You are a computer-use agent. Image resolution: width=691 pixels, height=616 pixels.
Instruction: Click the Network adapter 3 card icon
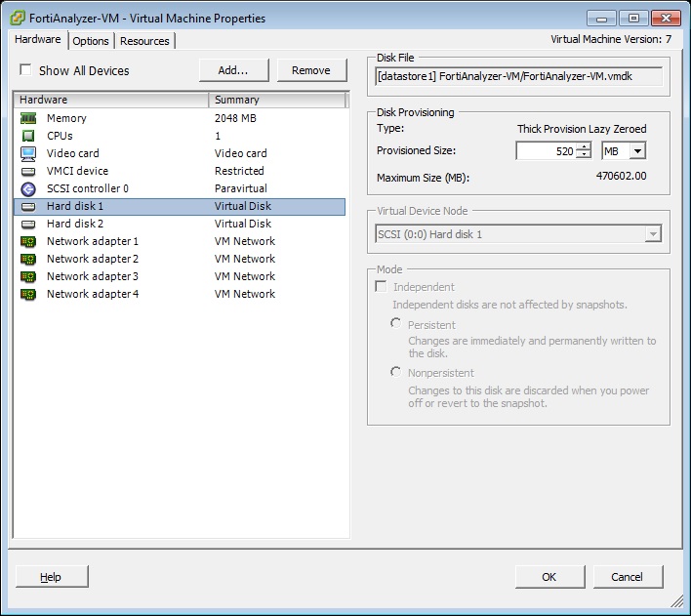coord(28,277)
